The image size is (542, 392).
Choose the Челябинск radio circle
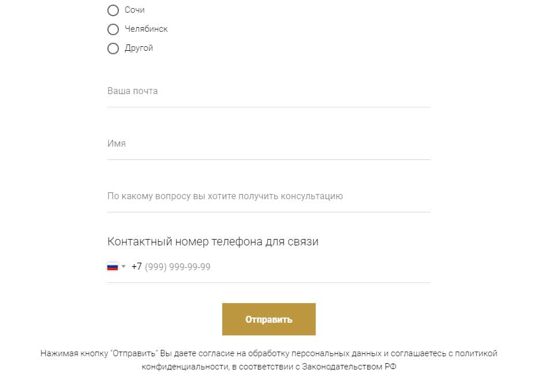point(113,29)
